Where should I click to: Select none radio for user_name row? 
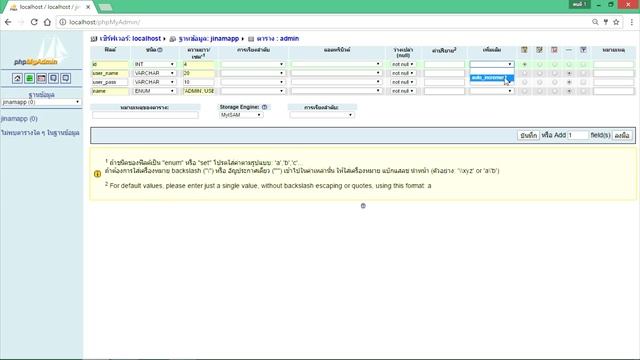[569, 73]
